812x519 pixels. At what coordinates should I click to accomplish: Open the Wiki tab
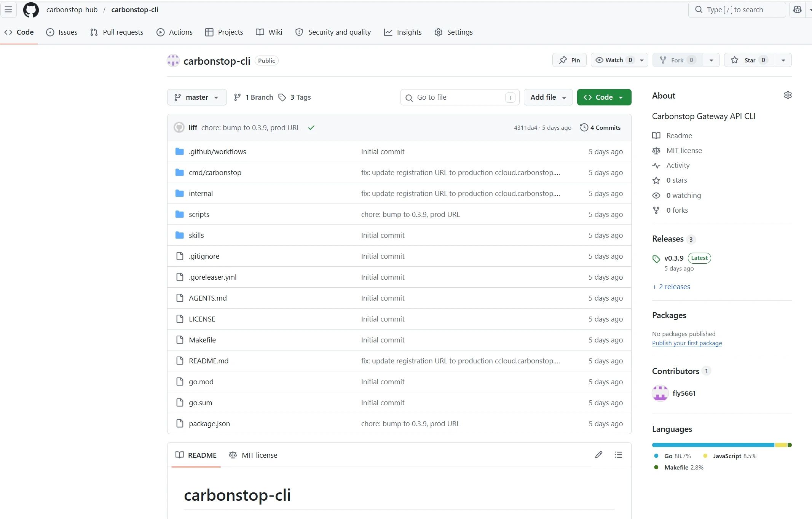(x=269, y=32)
